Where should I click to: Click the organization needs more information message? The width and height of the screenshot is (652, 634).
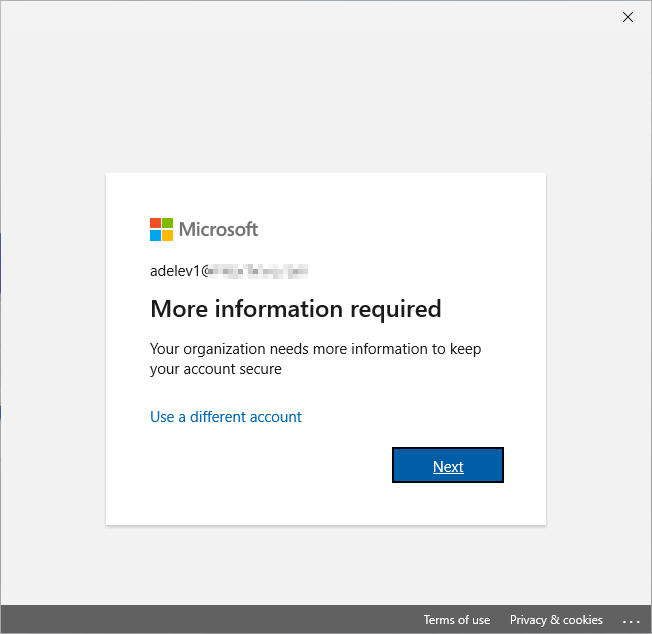point(316,359)
